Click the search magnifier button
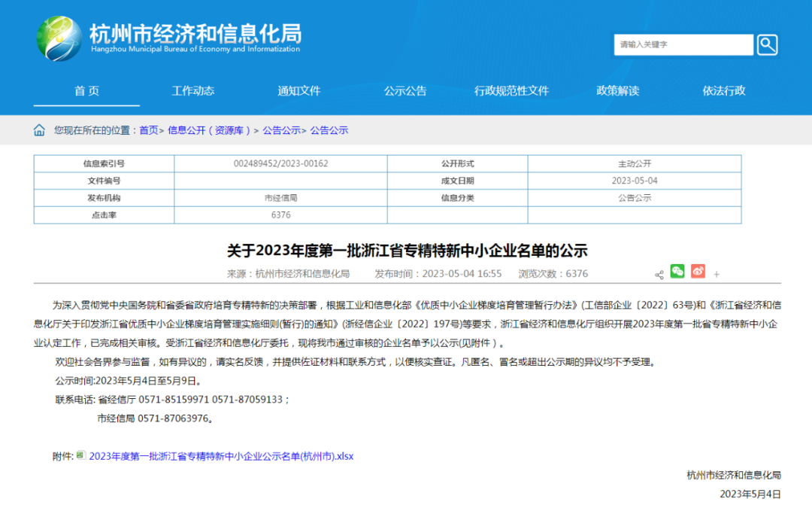The image size is (812, 508). click(x=767, y=44)
